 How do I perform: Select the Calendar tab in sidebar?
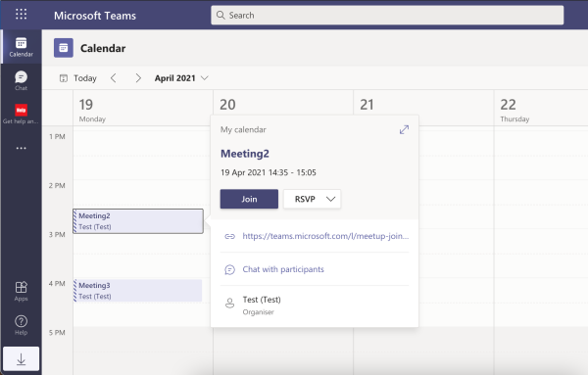coord(21,47)
